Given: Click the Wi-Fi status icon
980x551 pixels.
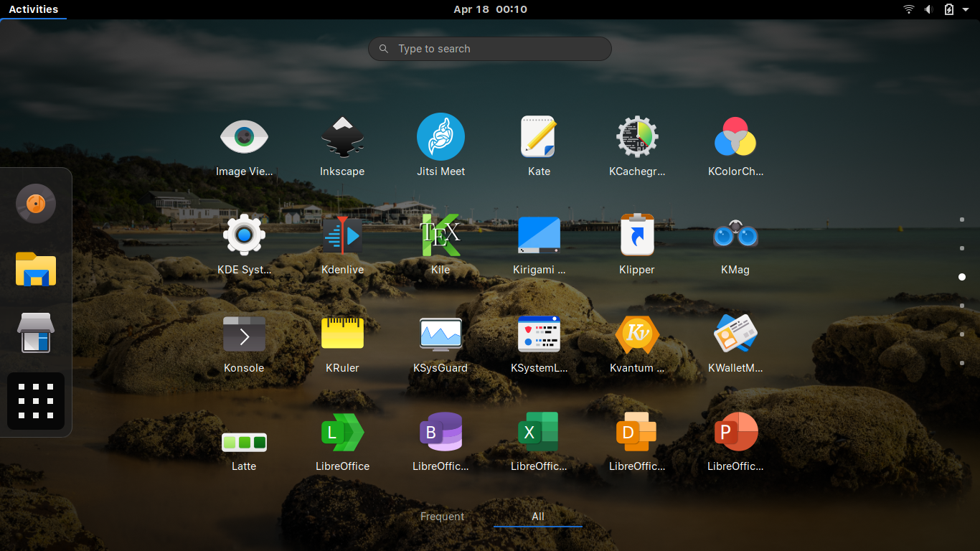Looking at the screenshot, I should click(909, 9).
